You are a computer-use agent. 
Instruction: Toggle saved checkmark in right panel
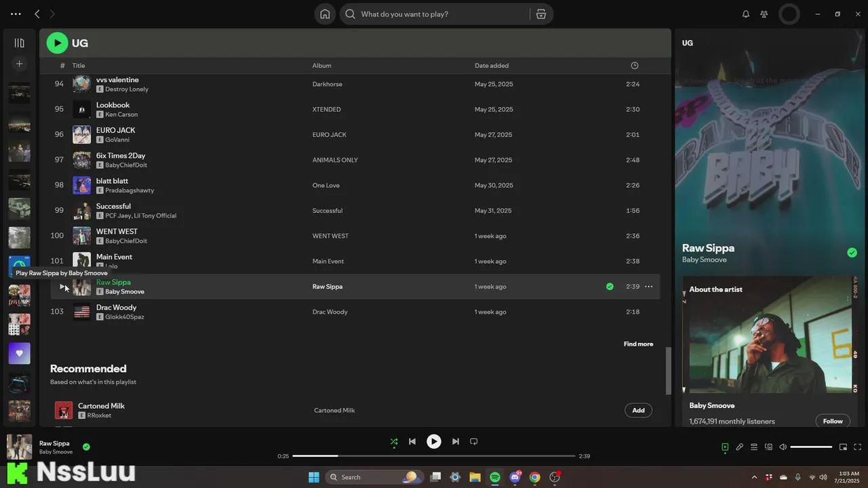tap(852, 253)
